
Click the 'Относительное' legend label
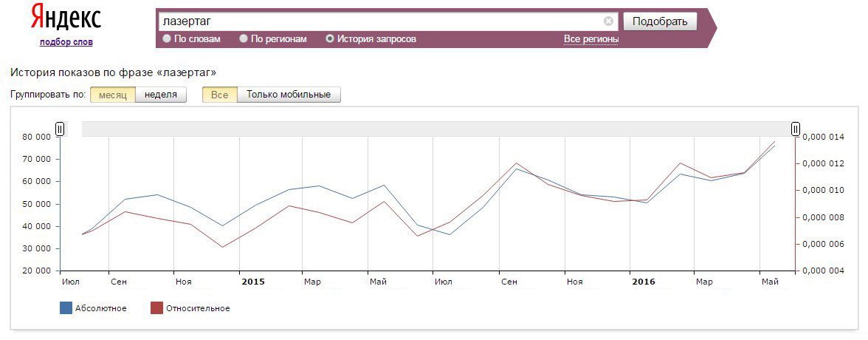(198, 308)
